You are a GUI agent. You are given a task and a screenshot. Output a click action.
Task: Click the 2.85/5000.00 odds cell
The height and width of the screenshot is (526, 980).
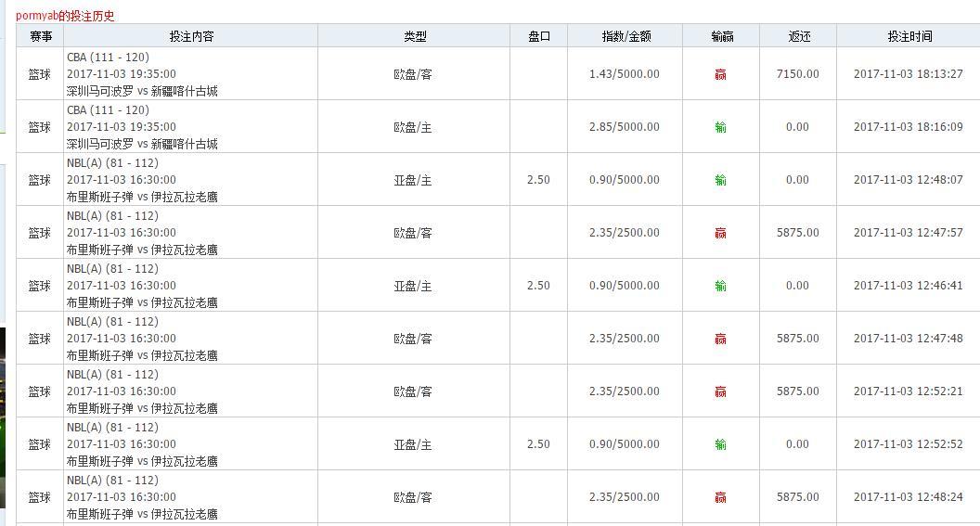pyautogui.click(x=625, y=127)
